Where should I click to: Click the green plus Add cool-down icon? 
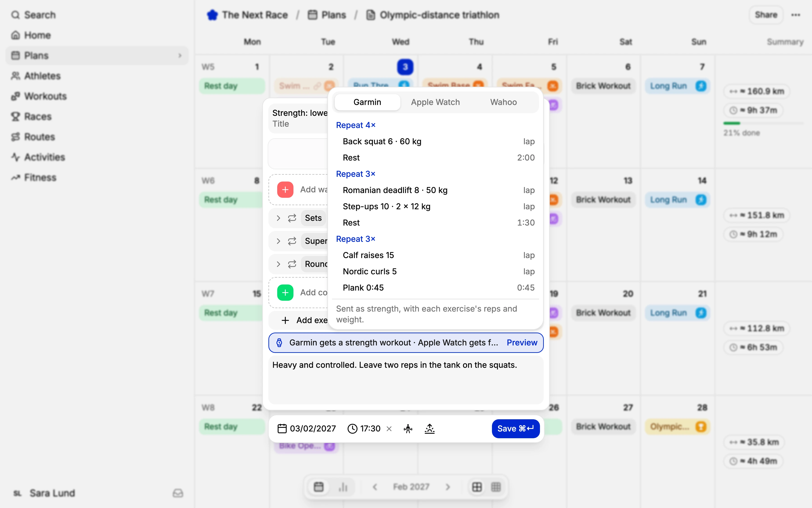pos(285,293)
